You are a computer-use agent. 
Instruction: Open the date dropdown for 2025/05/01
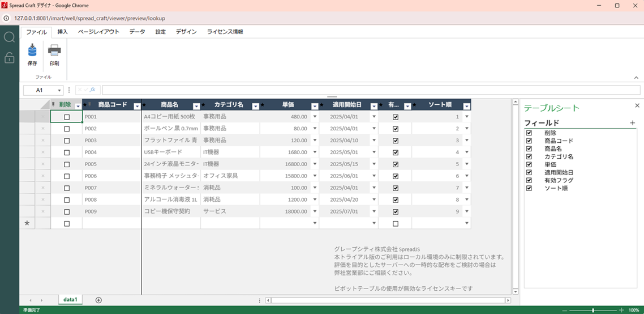(x=373, y=152)
